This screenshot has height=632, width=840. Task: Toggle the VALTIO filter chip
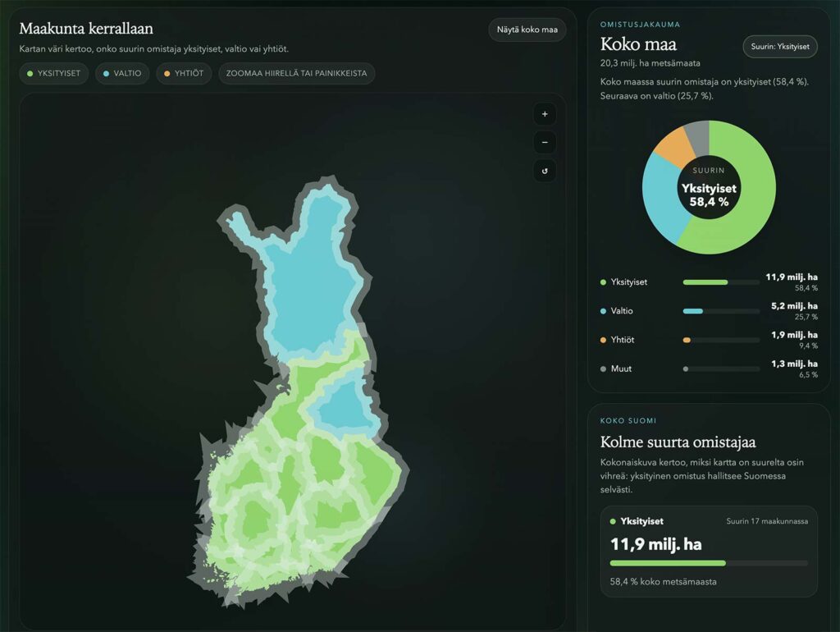(x=121, y=74)
